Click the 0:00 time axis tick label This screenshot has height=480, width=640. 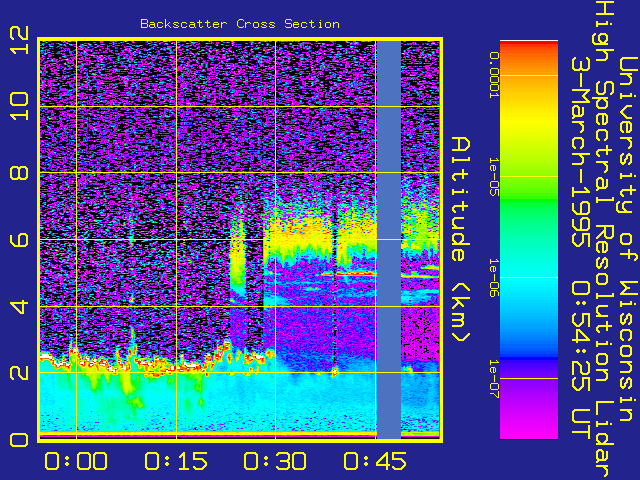pyautogui.click(x=76, y=461)
